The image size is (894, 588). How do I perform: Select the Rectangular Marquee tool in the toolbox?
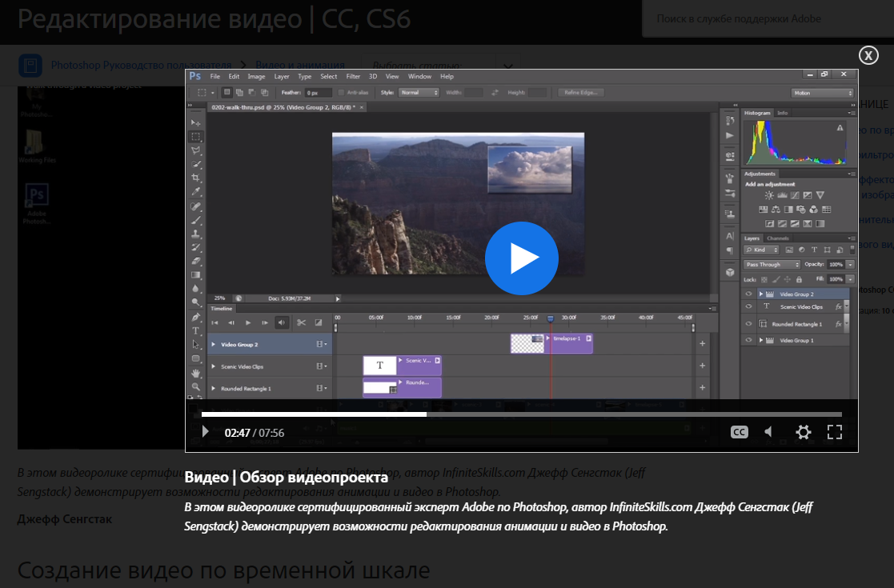(x=195, y=136)
